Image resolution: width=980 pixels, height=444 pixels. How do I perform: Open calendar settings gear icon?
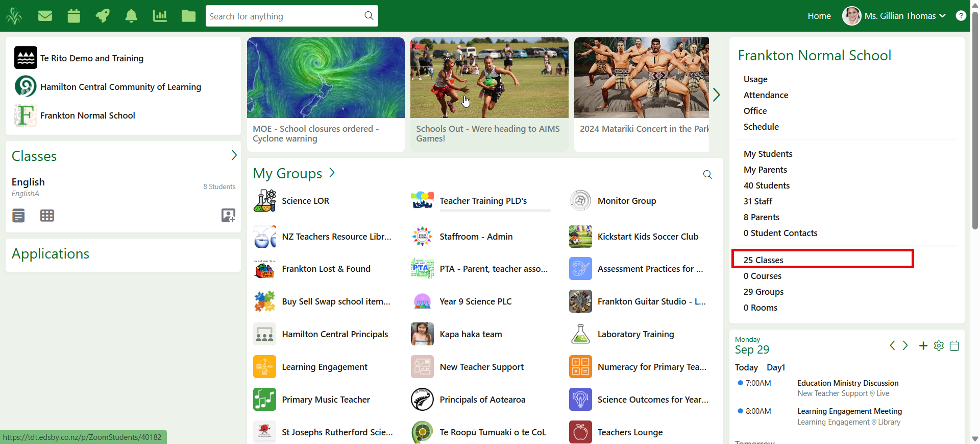coord(939,346)
